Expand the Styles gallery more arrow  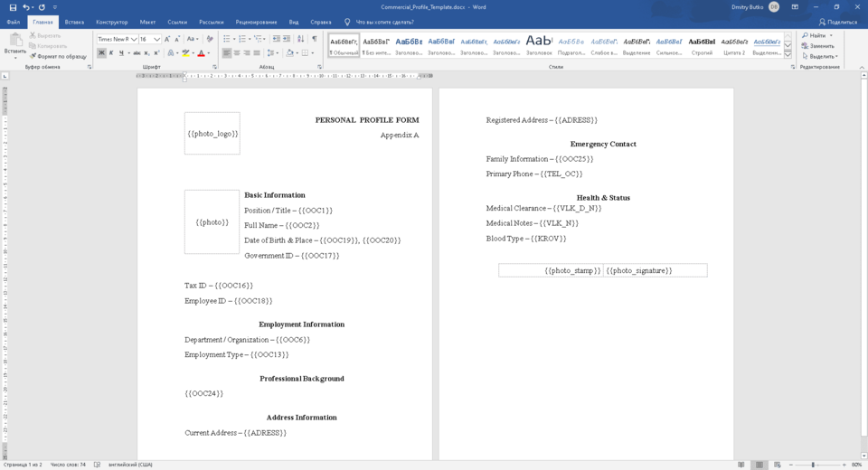click(x=788, y=54)
